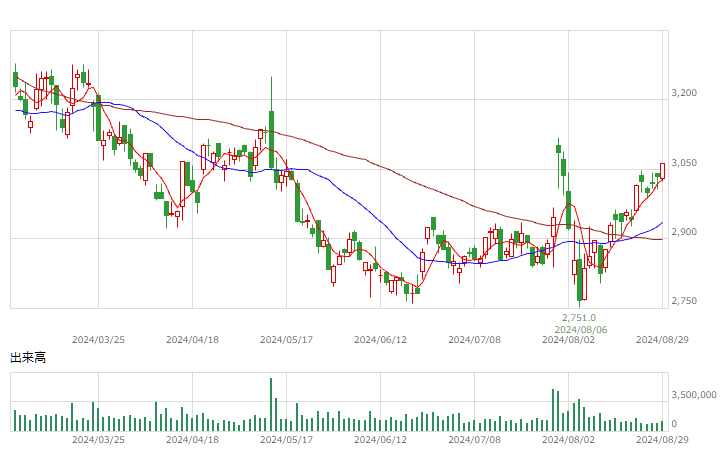The height and width of the screenshot is (457, 721).
Task: Click 2024/08/02 date under the price chart
Action: point(568,340)
